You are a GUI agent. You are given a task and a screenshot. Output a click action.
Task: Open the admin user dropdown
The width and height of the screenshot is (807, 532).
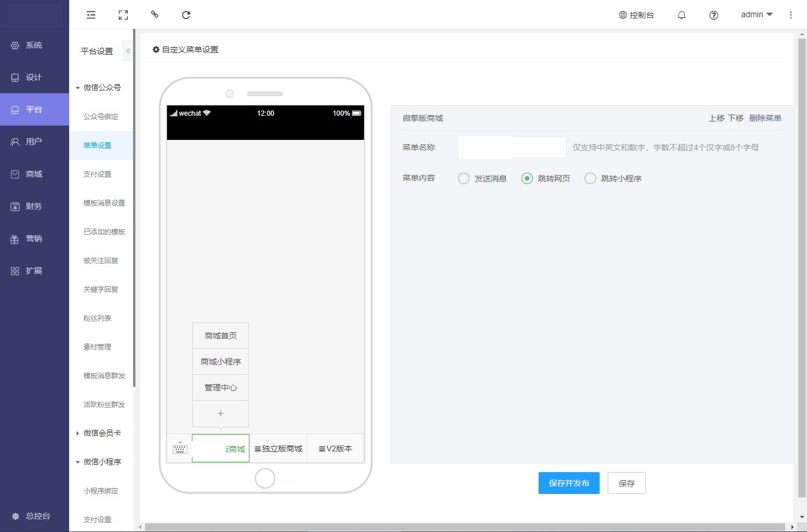756,14
